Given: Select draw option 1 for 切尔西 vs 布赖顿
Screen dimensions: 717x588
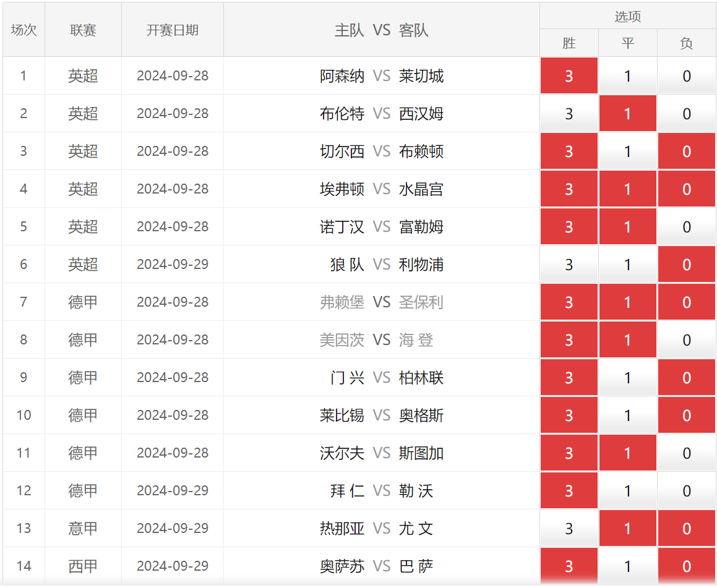Looking at the screenshot, I should pos(627,151).
